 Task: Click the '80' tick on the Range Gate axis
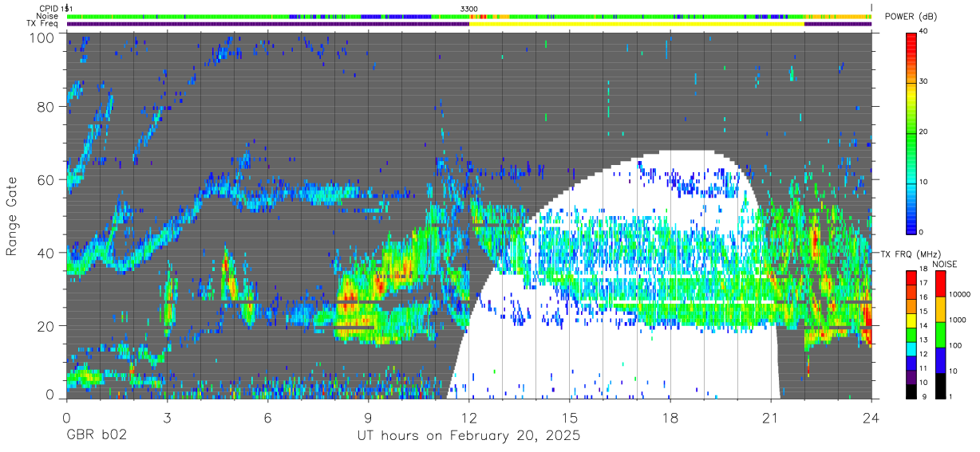(46, 106)
